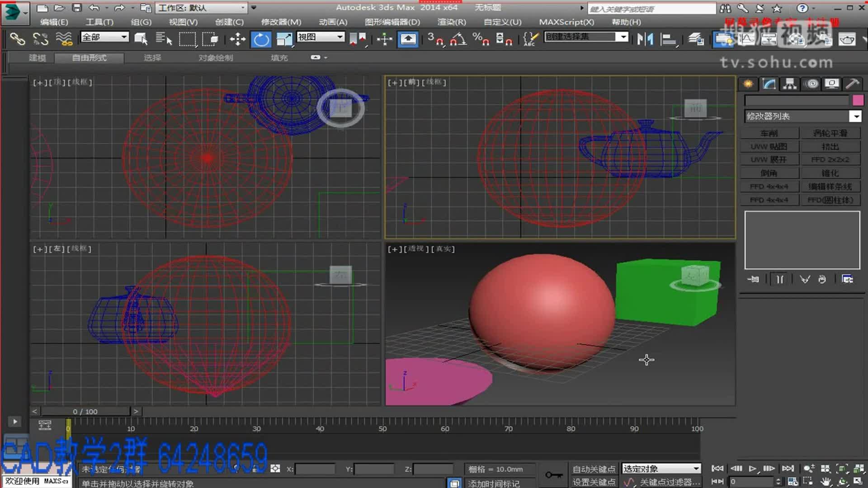The width and height of the screenshot is (868, 488).
Task: Open the 渲染(R) menu
Action: (x=451, y=22)
